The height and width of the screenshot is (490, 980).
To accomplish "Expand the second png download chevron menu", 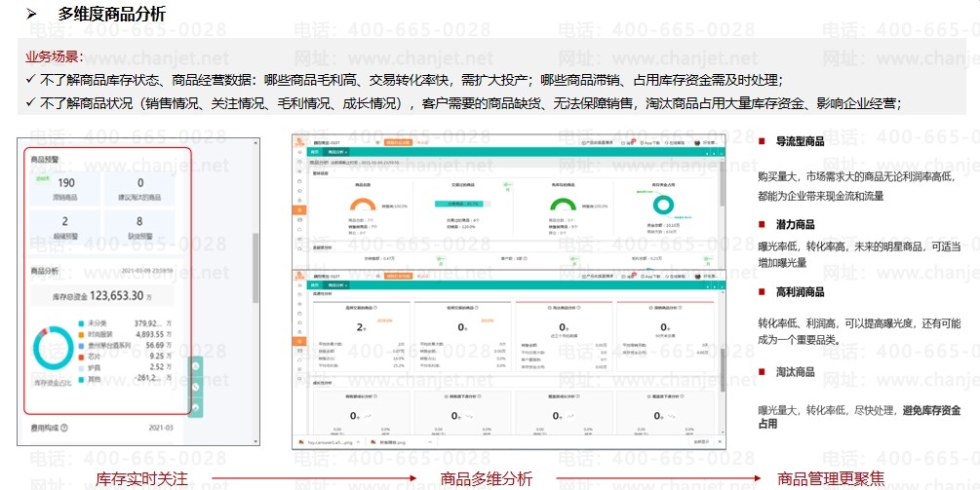I will [x=430, y=442].
